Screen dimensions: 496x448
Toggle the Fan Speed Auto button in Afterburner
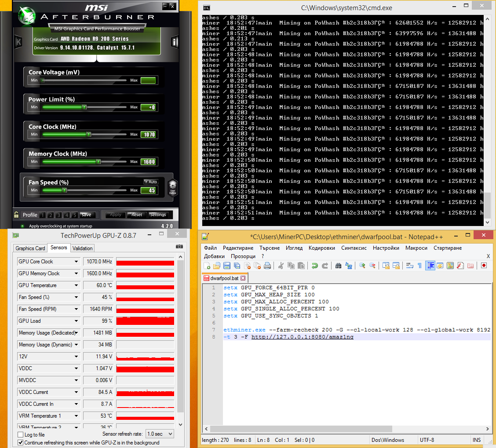[150, 182]
